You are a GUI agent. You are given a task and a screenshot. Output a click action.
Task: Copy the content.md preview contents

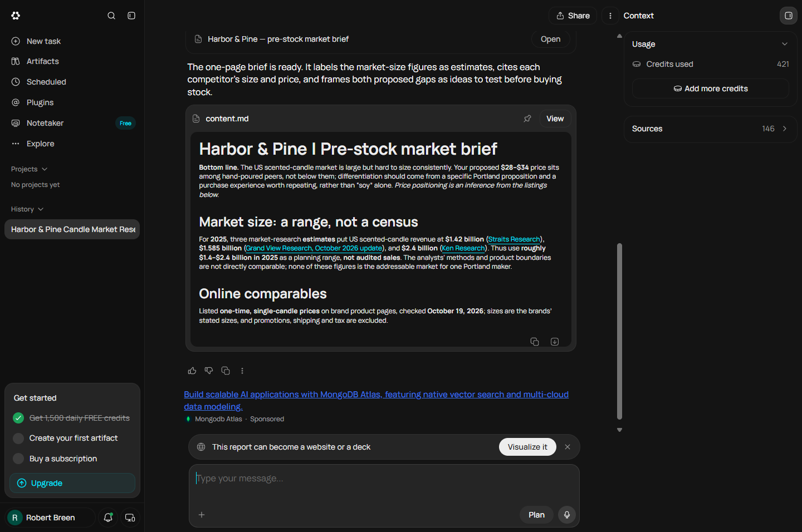(535, 342)
